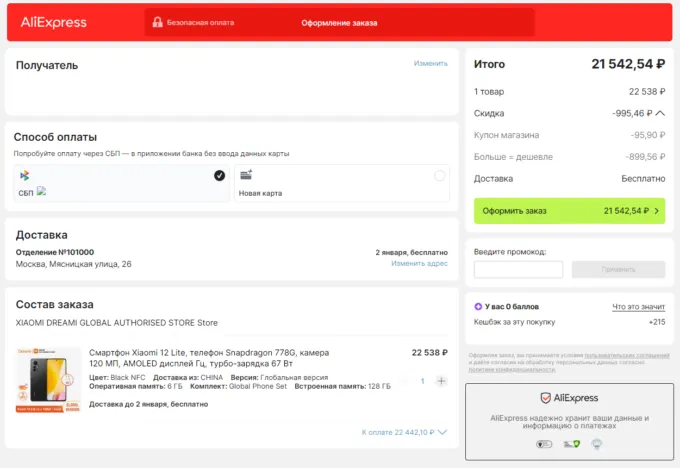
Task: Collapse the Скидка discount breakdown
Action: pyautogui.click(x=660, y=114)
